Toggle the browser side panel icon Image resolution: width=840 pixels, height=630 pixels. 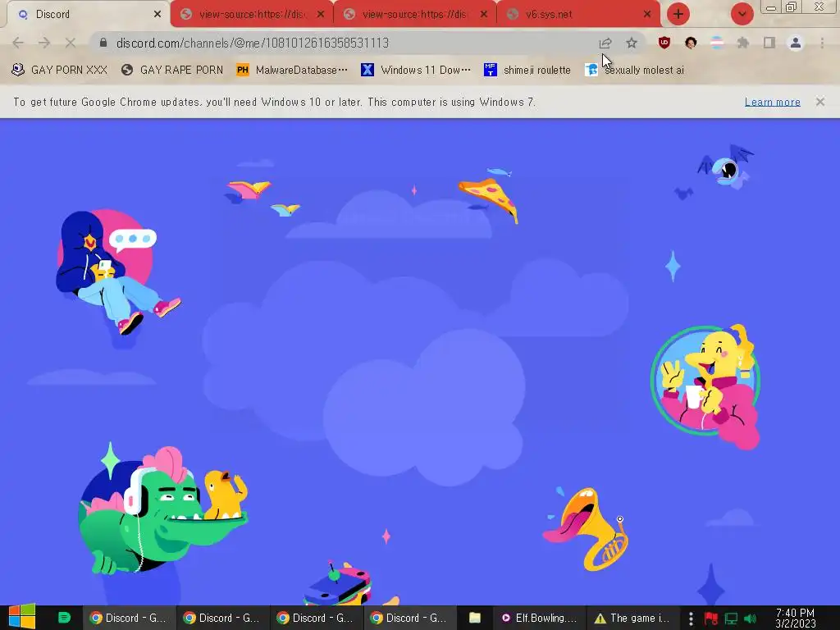(x=769, y=43)
